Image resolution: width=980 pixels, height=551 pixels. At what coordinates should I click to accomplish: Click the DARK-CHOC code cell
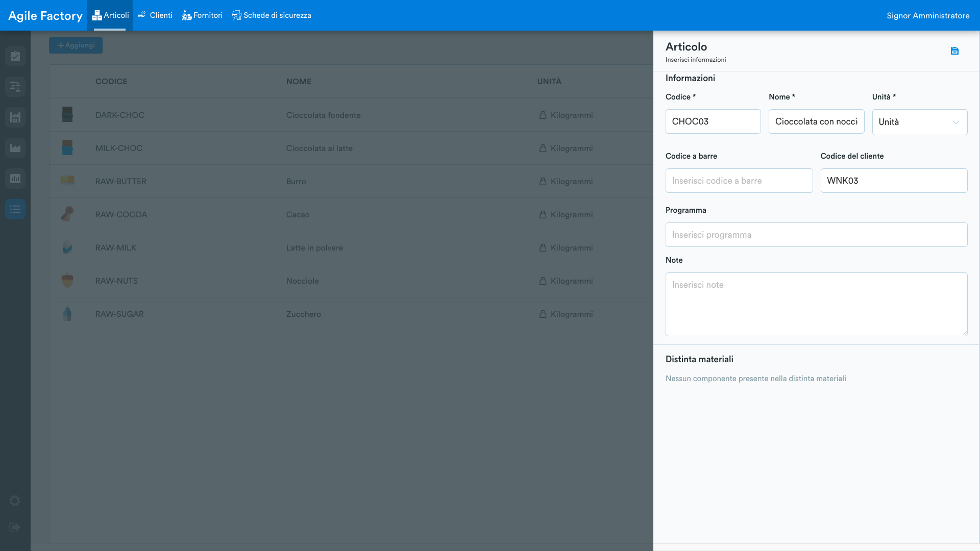pyautogui.click(x=120, y=115)
